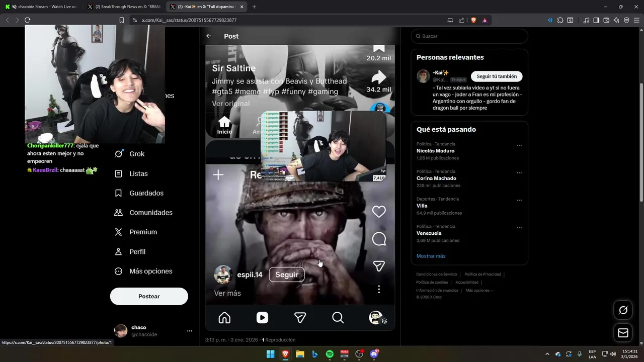Click Seguir tú también button
Screen dimensions: 644x362
[x=497, y=76]
